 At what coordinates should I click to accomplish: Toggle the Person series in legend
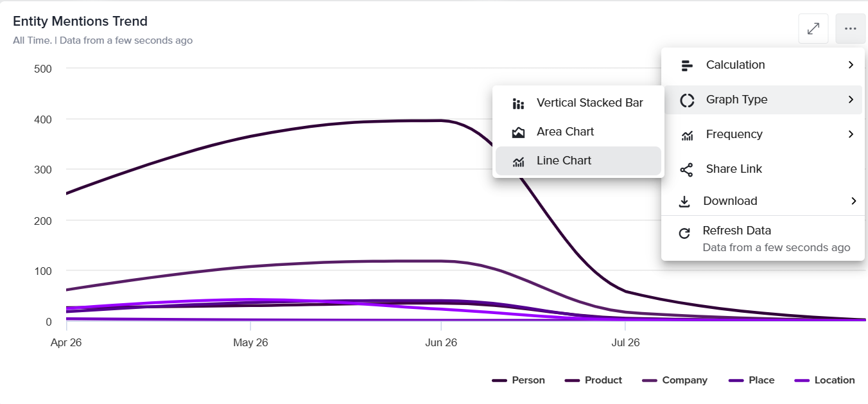point(519,380)
